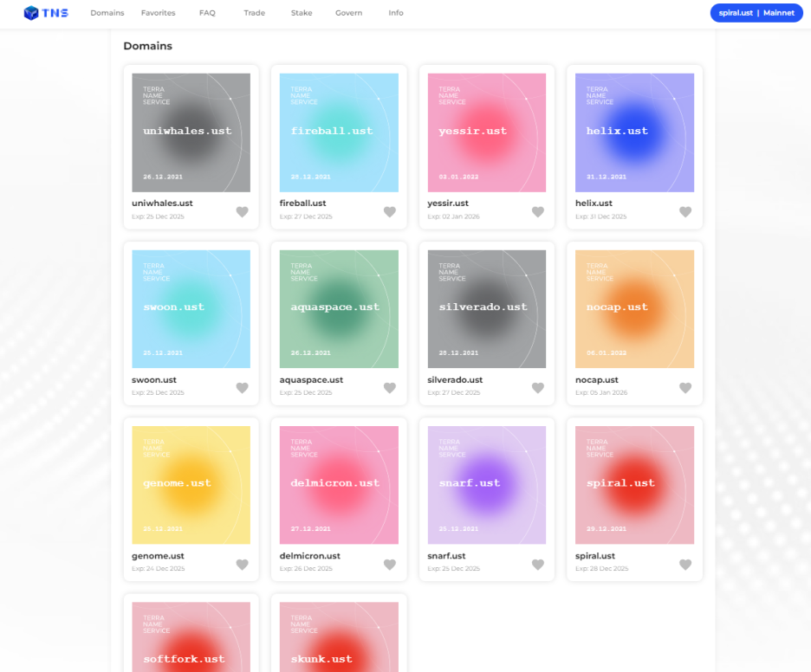This screenshot has width=811, height=672.
Task: Click the 'Exp: 05 Jan 2026' text
Action: pyautogui.click(x=601, y=393)
